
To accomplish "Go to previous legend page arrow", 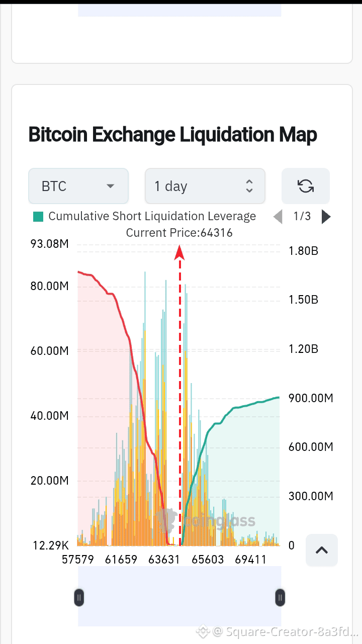I will tap(278, 217).
